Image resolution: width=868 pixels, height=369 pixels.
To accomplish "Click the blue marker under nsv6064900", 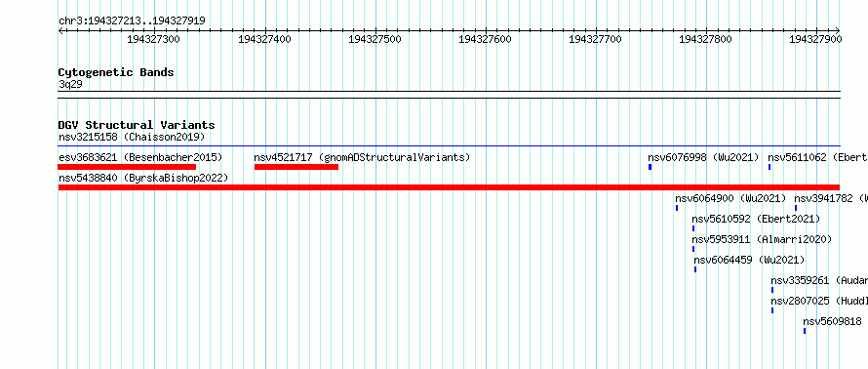I will tap(677, 208).
